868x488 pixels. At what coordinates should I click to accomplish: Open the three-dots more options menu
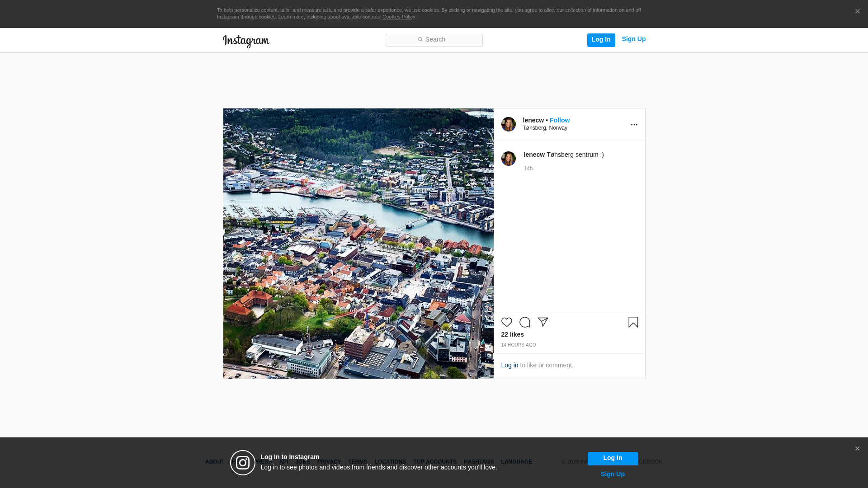point(634,125)
